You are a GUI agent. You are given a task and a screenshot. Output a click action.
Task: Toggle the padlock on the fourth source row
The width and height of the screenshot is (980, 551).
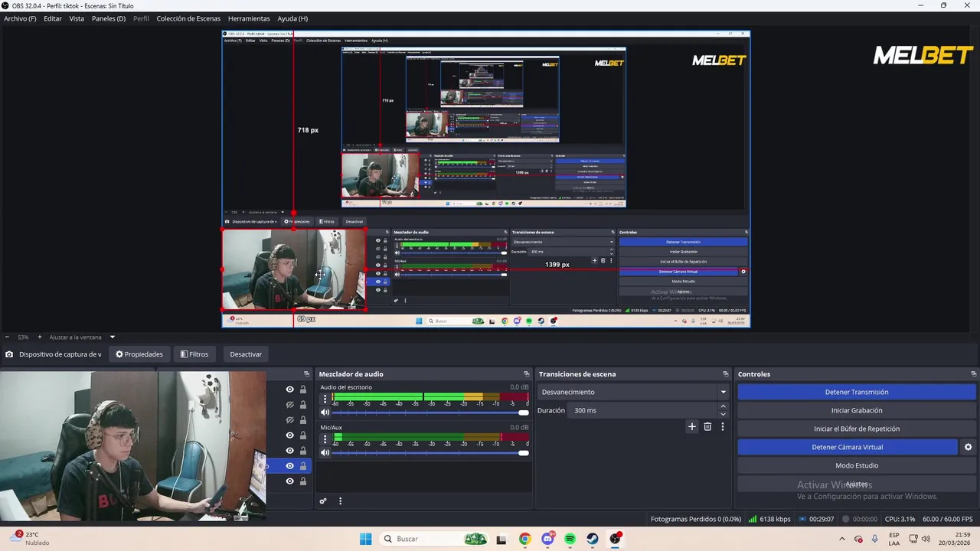[x=303, y=435]
